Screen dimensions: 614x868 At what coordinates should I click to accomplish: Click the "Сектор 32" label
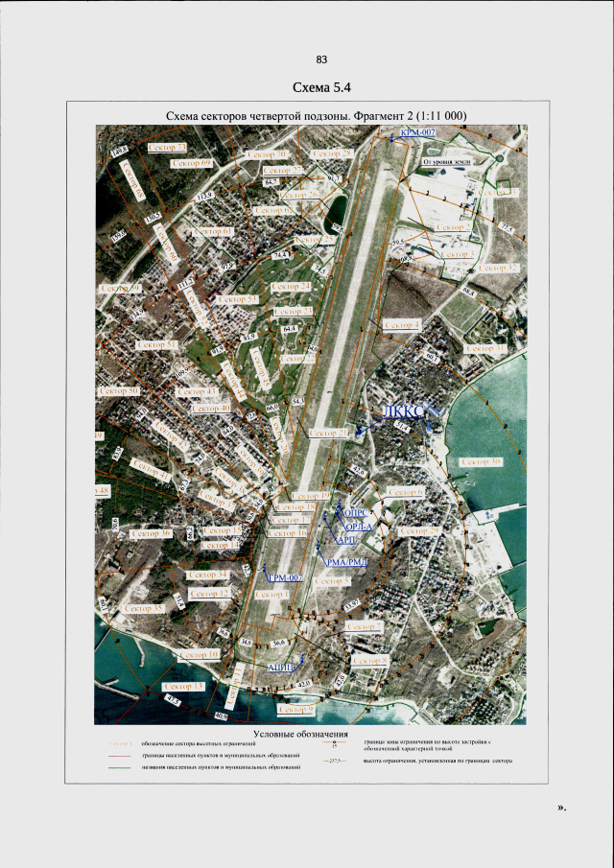point(498,268)
